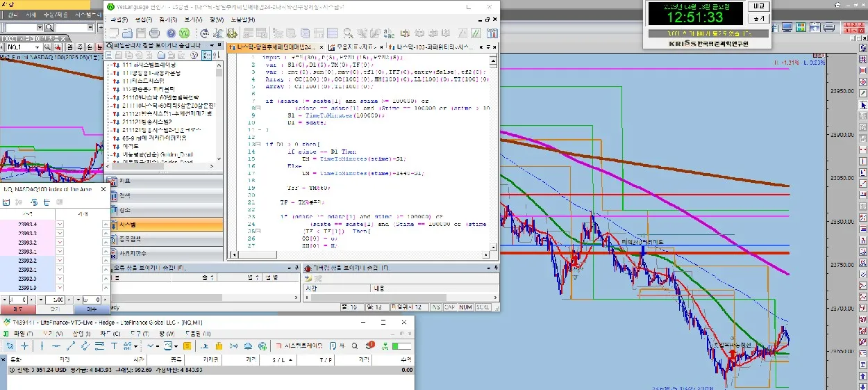Click the colored grid layout icon top-right
Image resolution: width=868 pixels, height=390 pixels.
pyautogui.click(x=801, y=27)
